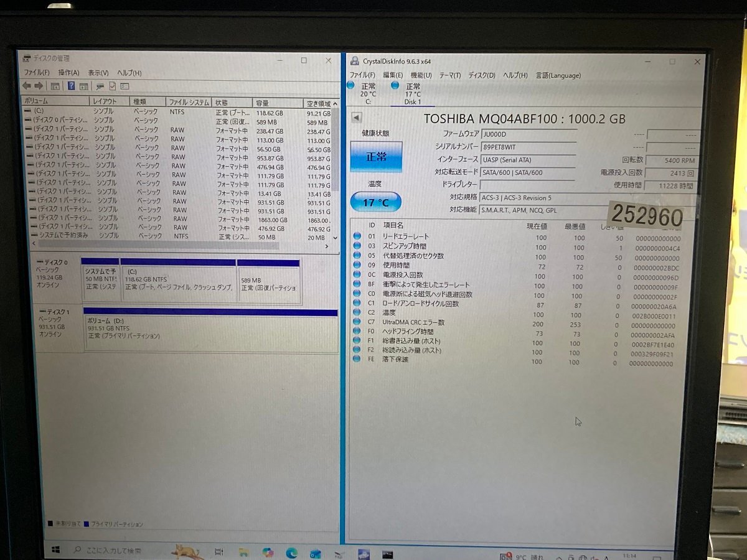Open the Windows Start button

(55, 550)
